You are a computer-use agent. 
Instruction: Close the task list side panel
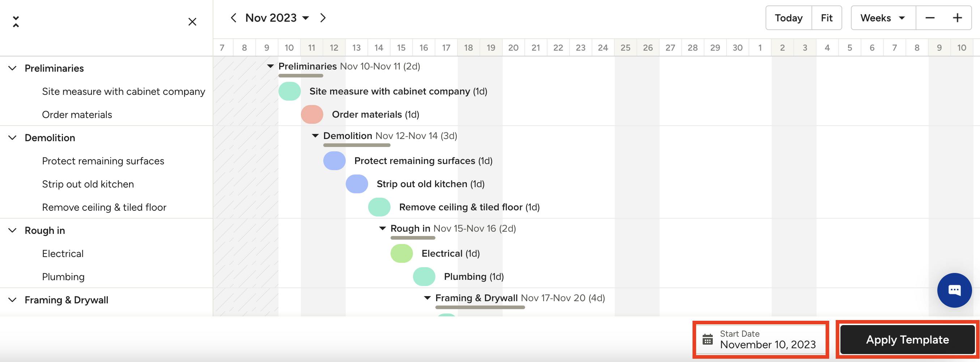pos(192,22)
